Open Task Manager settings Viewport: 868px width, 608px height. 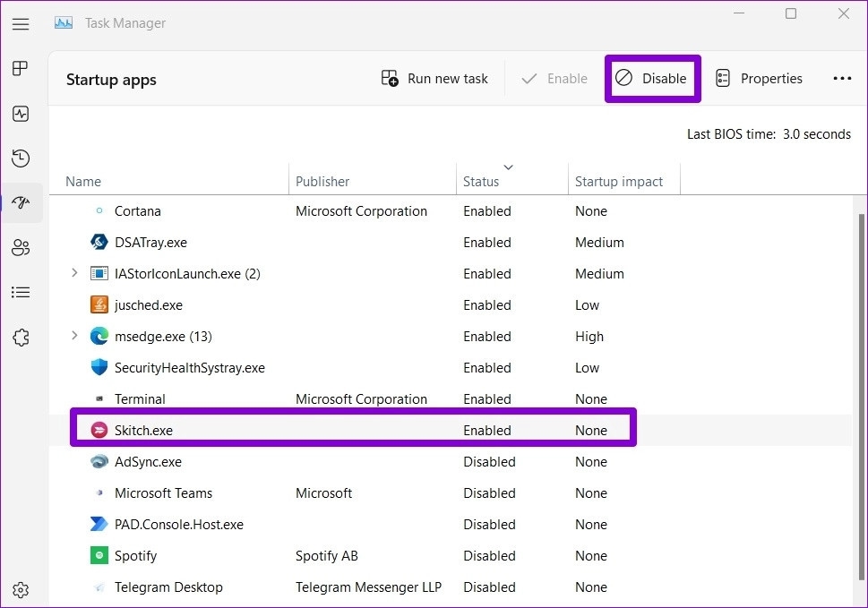(x=21, y=588)
